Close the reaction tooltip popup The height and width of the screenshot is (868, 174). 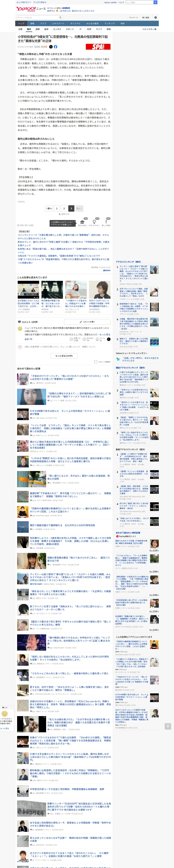point(75,221)
